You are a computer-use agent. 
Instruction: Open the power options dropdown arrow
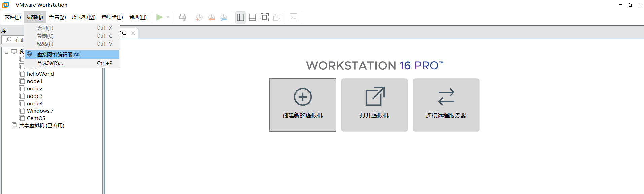(x=168, y=17)
